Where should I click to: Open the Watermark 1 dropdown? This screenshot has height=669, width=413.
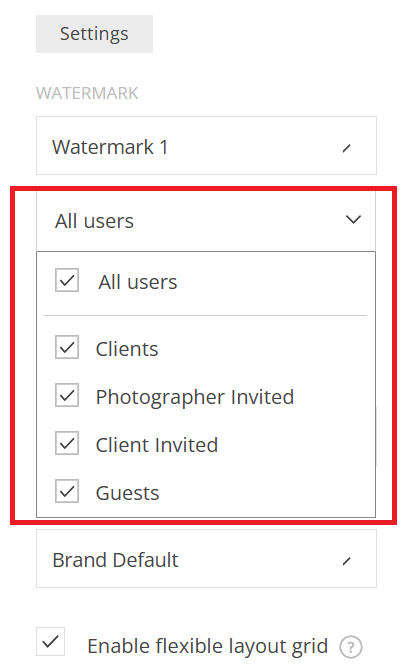206,145
